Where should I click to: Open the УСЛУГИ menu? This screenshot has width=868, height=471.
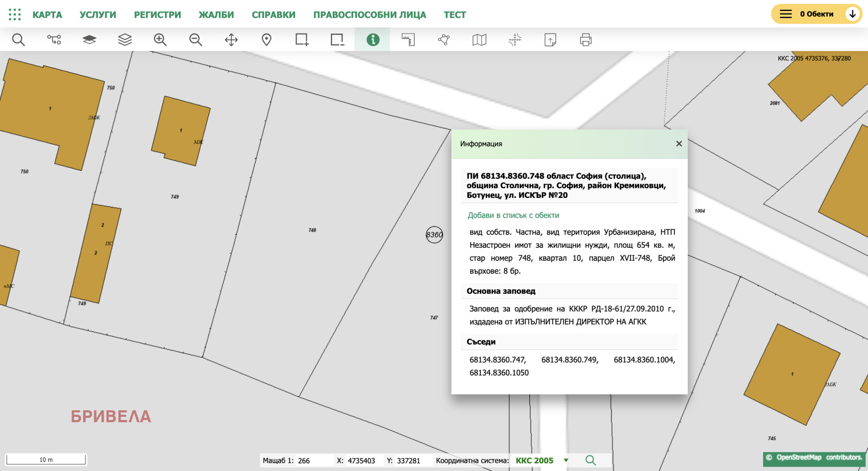(x=98, y=15)
